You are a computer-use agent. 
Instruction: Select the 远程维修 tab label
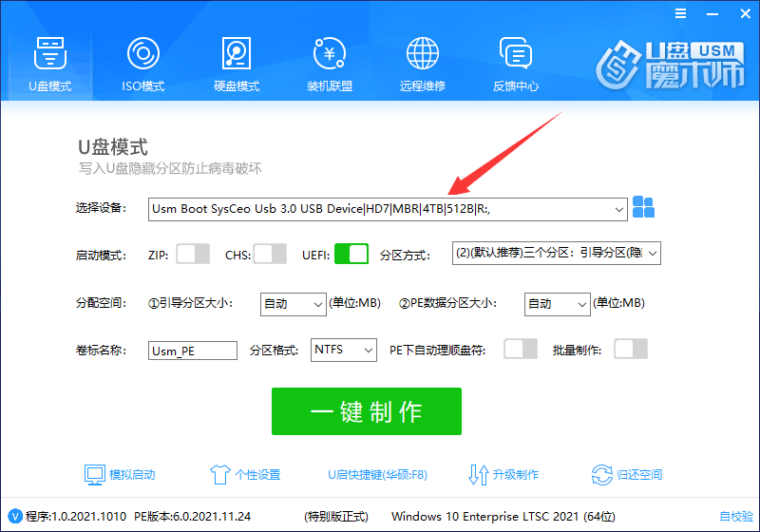pyautogui.click(x=422, y=86)
